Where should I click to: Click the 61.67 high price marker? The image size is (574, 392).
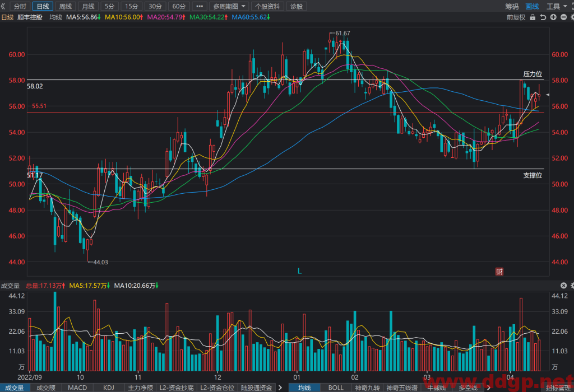tap(340, 33)
